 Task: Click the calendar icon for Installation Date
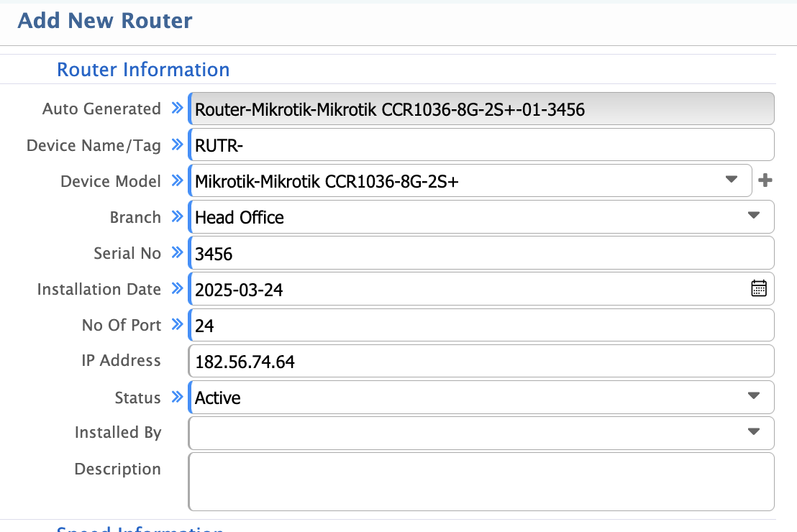click(759, 288)
